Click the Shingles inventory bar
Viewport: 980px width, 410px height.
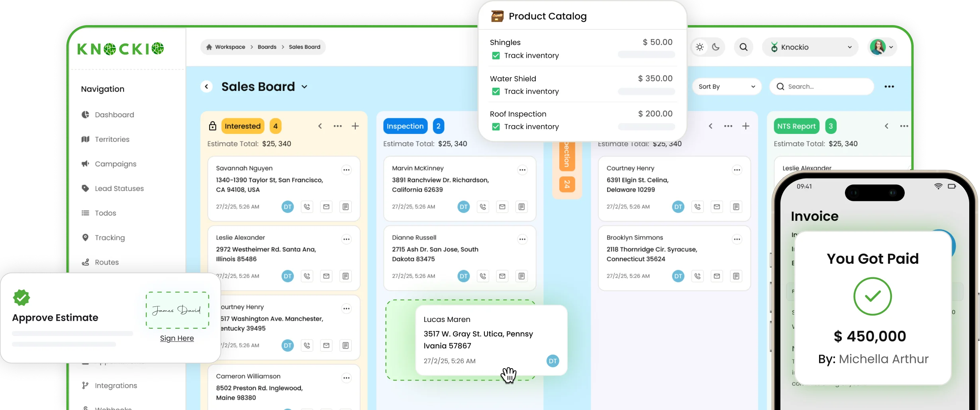pos(646,55)
